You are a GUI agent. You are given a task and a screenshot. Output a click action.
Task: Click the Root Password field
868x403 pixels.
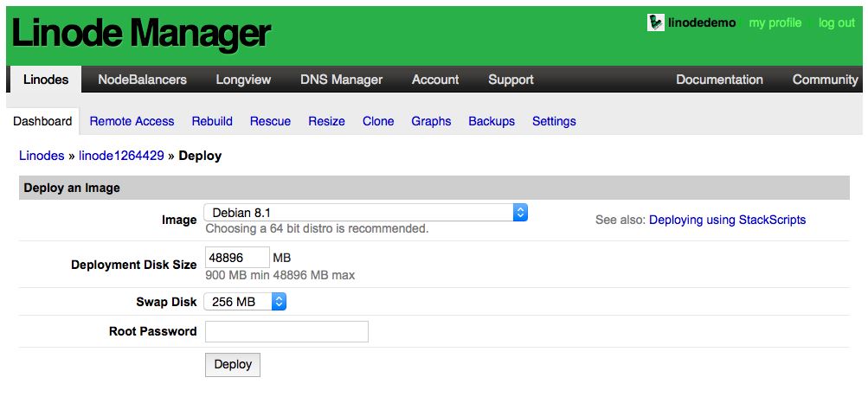tap(286, 332)
